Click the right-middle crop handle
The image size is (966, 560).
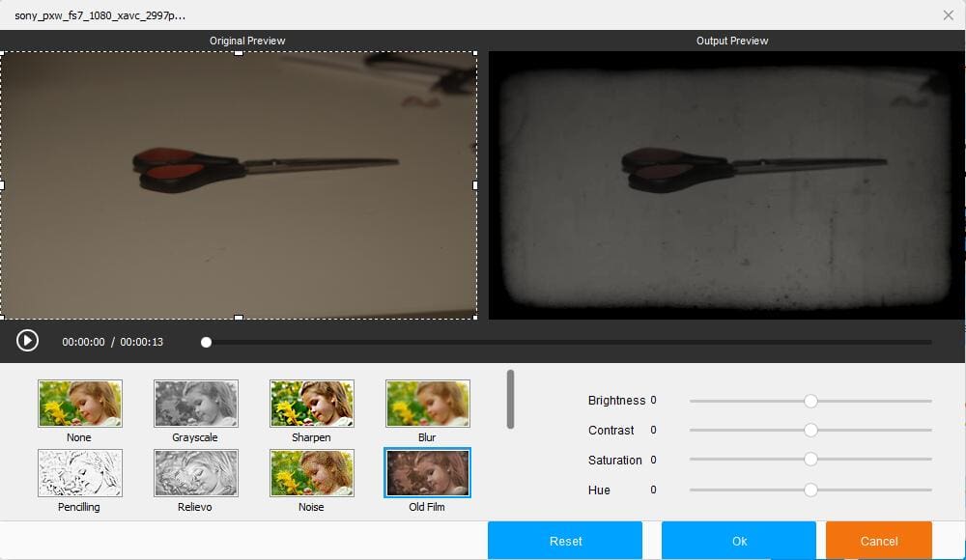(475, 184)
